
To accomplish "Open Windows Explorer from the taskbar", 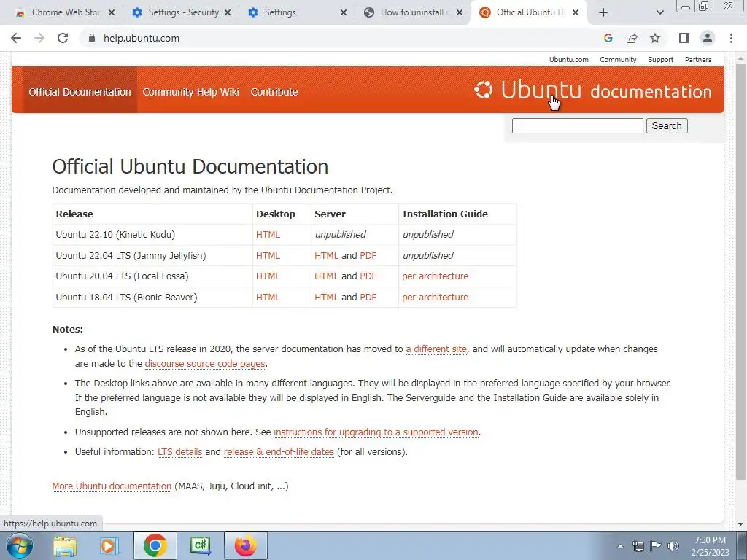I will point(65,545).
